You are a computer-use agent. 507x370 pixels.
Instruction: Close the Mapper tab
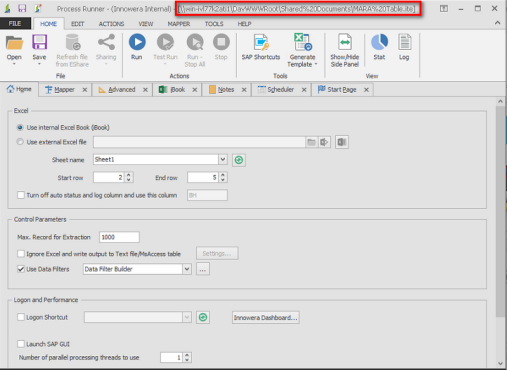(x=85, y=90)
